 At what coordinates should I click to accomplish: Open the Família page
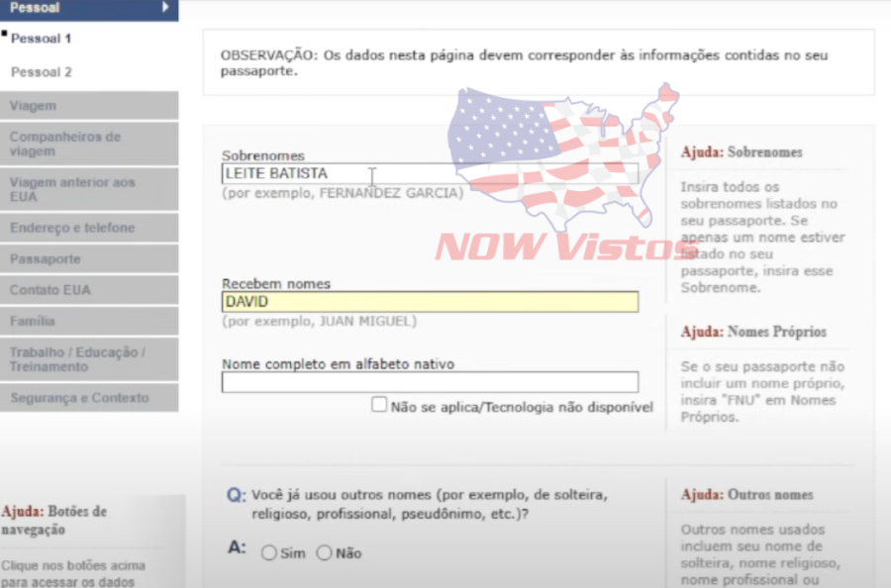[35, 320]
